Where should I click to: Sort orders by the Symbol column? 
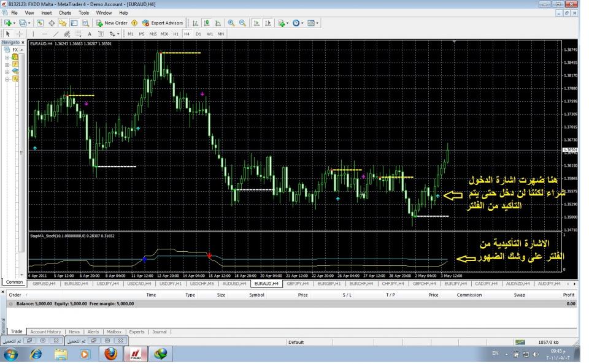256,295
